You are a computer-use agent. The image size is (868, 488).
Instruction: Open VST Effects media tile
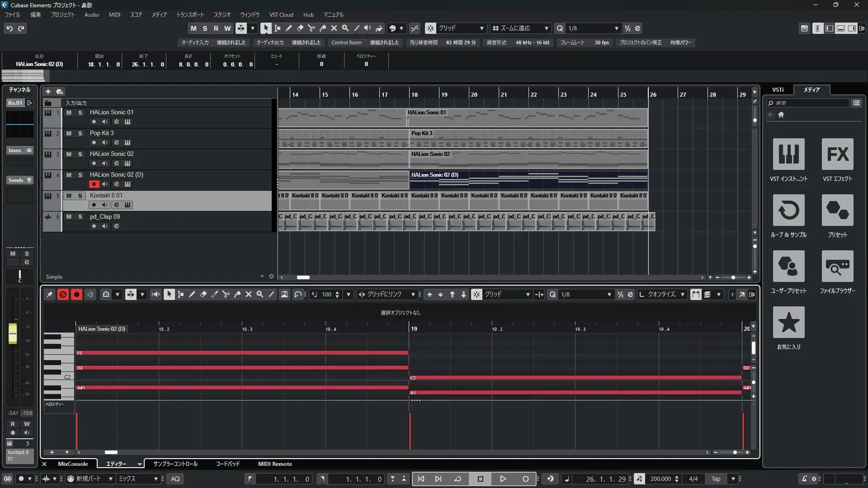pyautogui.click(x=837, y=155)
